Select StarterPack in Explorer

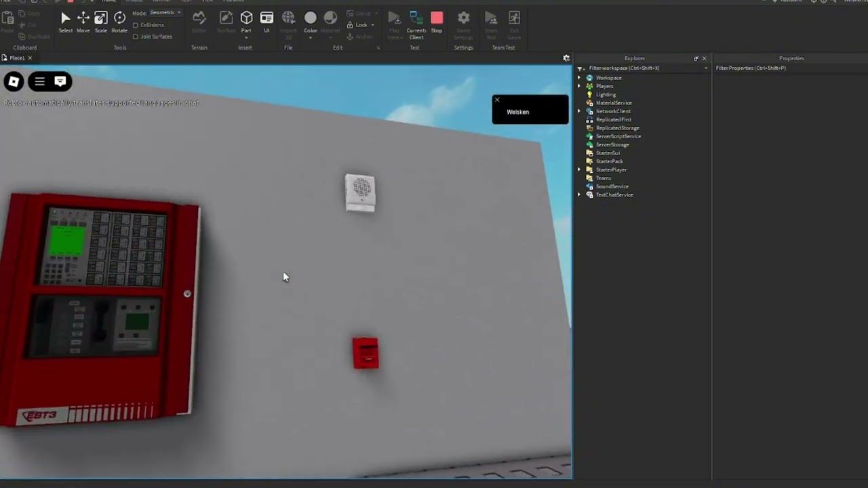[x=609, y=161]
